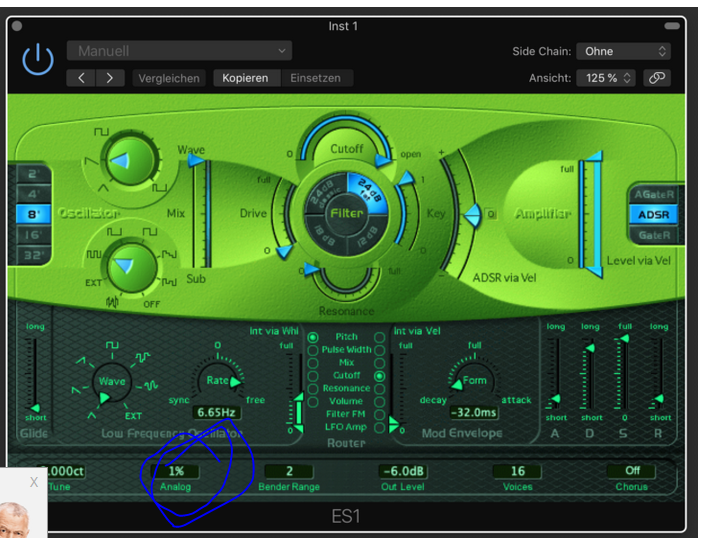Image resolution: width=707 pixels, height=538 pixels.
Task: Click the next preset arrow
Action: [x=110, y=78]
